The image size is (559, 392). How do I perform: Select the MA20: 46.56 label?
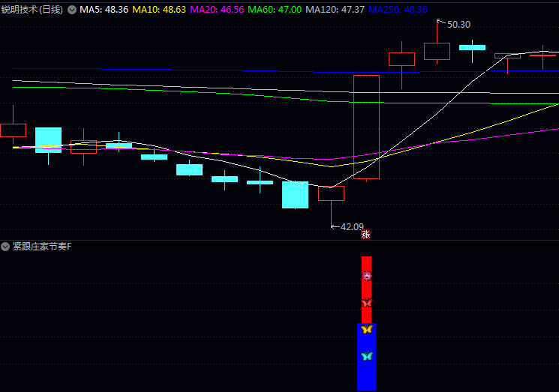click(x=217, y=10)
